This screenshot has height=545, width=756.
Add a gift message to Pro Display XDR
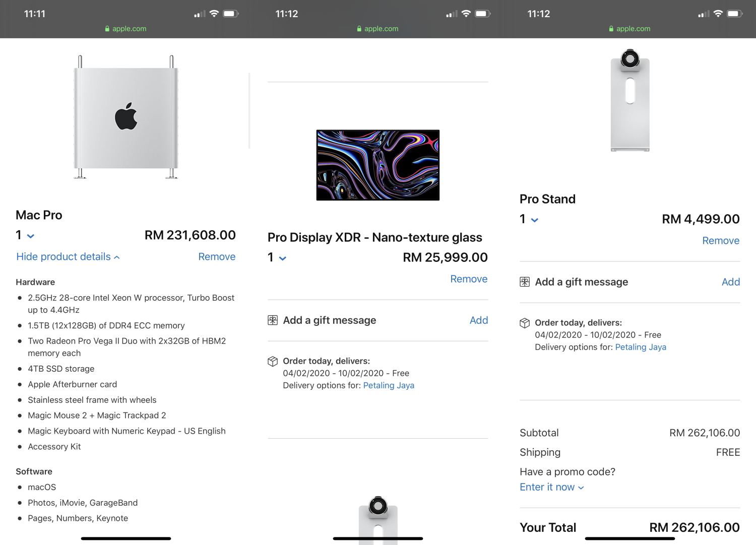[478, 320]
